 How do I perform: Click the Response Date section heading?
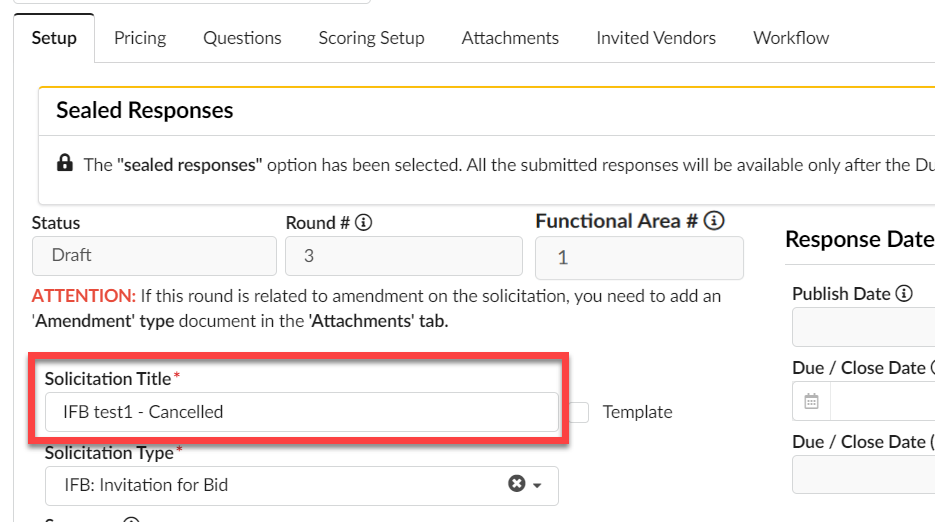[x=860, y=239]
